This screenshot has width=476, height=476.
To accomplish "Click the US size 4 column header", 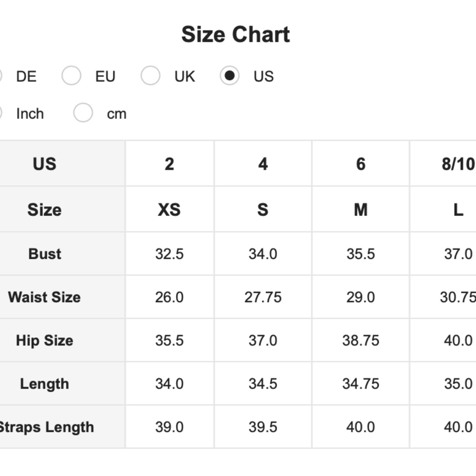I will point(263,164).
